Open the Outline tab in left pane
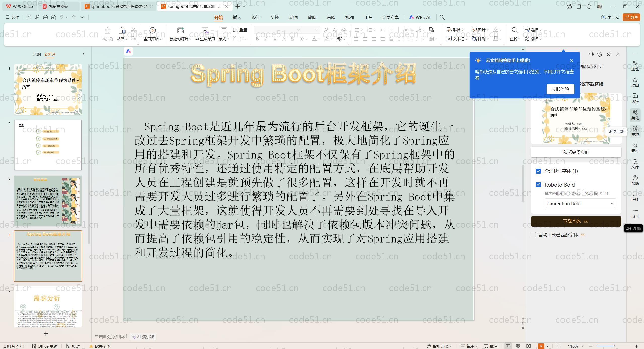Screen dimensions: 644x349 coord(37,54)
